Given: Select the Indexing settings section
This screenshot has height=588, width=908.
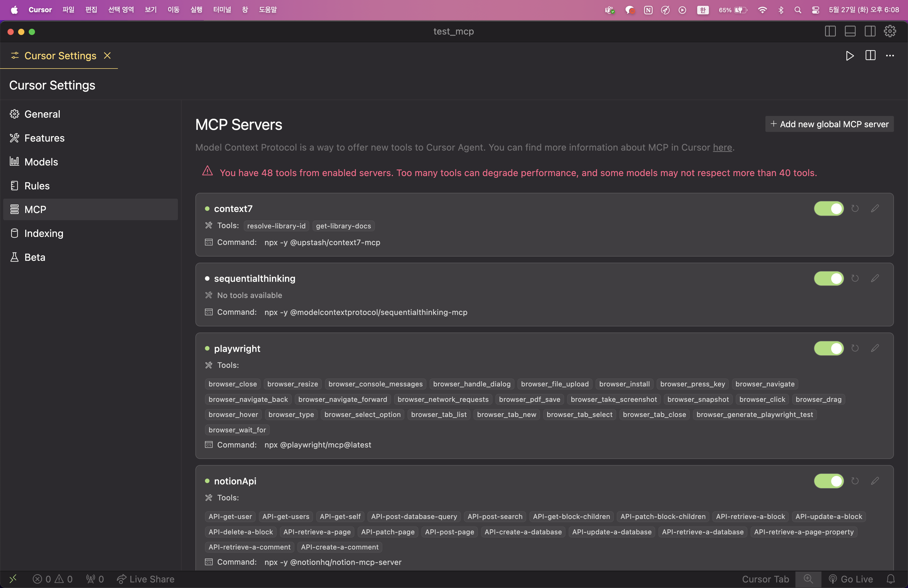Looking at the screenshot, I should pyautogui.click(x=44, y=233).
